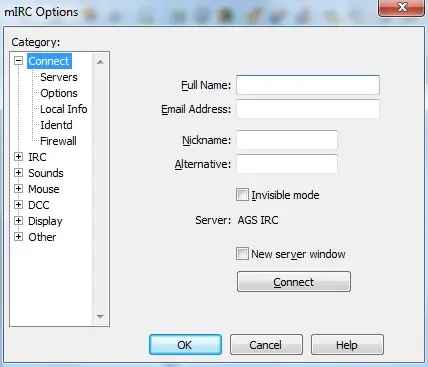The image size is (428, 367).
Task: Open the Options page under Connect
Action: (x=59, y=93)
